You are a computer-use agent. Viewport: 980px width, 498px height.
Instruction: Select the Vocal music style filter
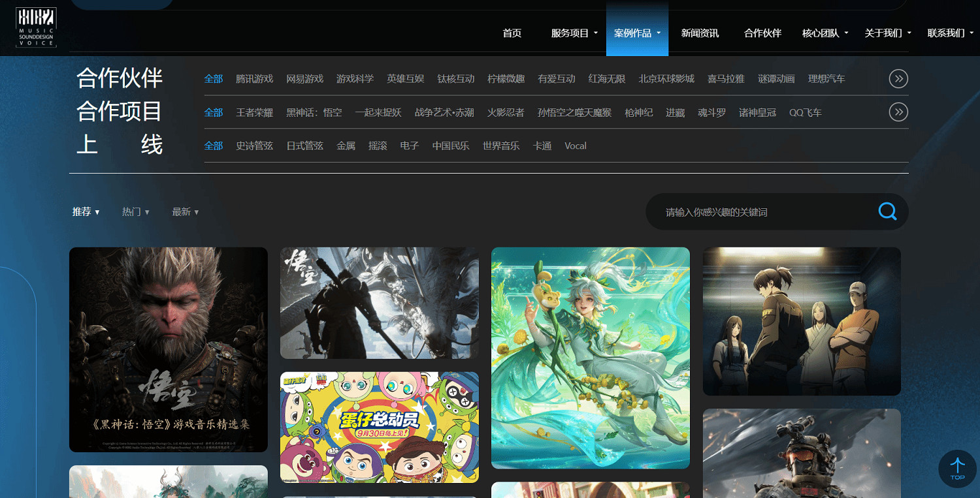tap(575, 146)
